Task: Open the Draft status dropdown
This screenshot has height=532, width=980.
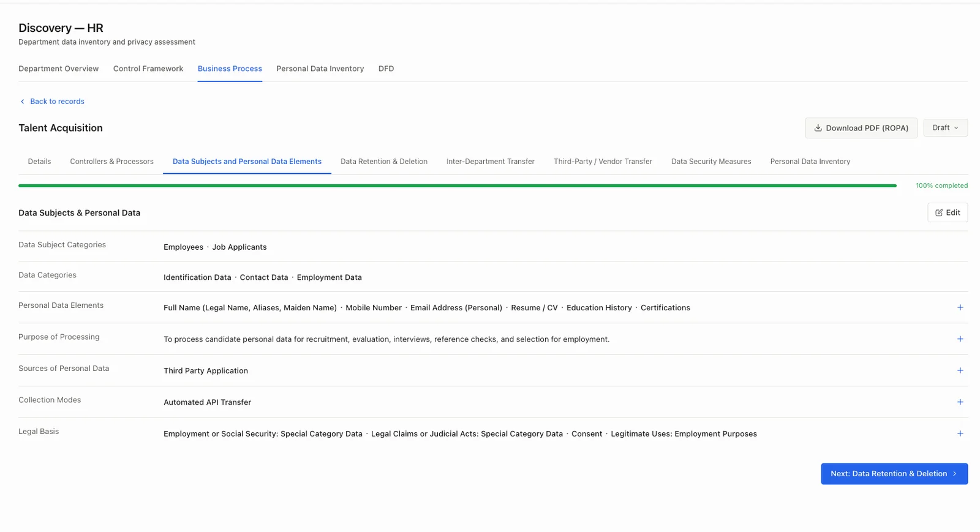Action: pyautogui.click(x=945, y=128)
